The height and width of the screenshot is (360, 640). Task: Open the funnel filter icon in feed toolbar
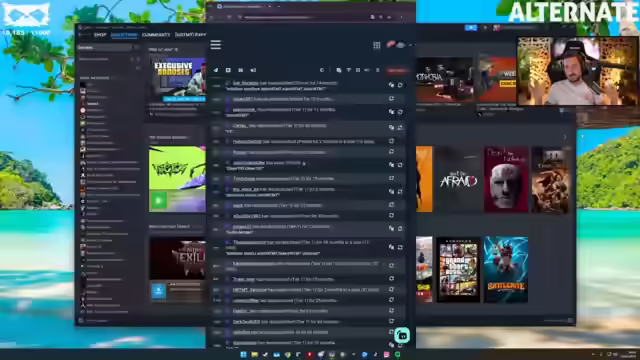[349, 70]
